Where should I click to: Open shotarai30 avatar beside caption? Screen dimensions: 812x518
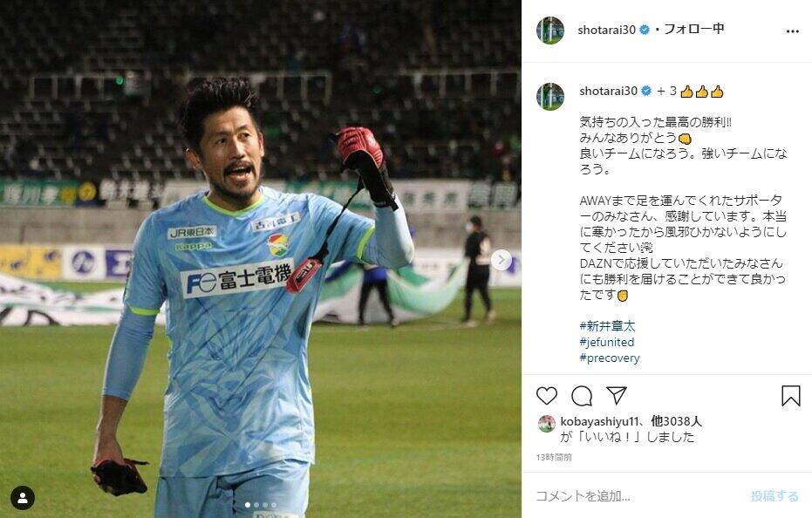coord(550,96)
